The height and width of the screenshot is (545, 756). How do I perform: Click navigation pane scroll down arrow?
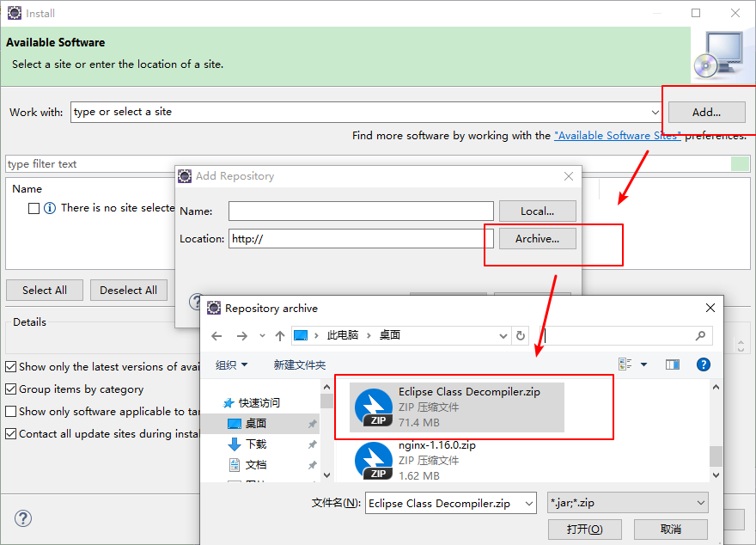327,475
